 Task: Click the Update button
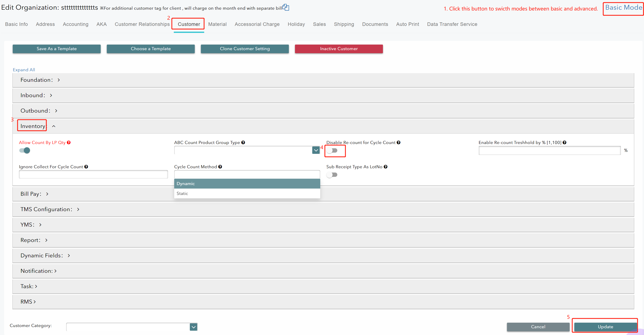(605, 327)
